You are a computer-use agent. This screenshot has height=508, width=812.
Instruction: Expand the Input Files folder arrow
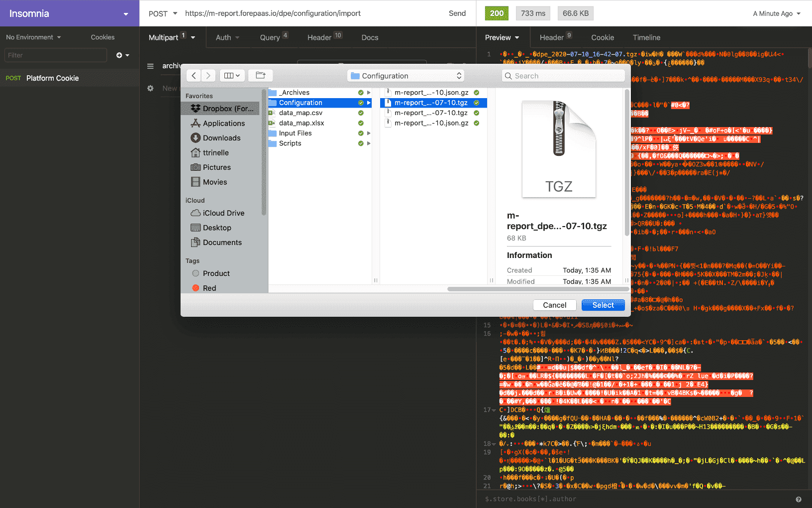pyautogui.click(x=369, y=133)
